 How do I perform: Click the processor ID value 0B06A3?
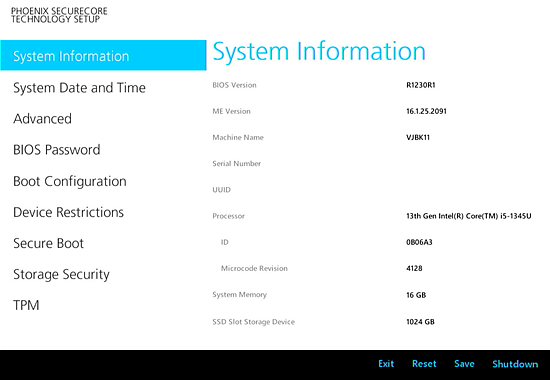[x=419, y=242]
